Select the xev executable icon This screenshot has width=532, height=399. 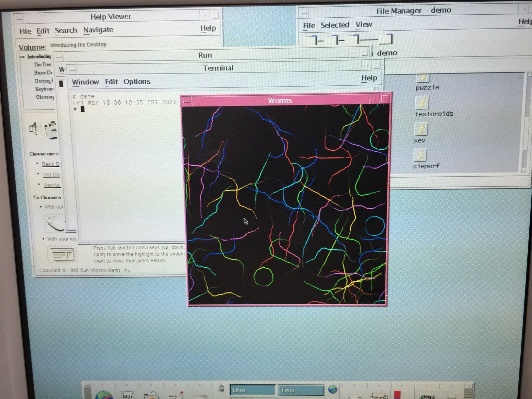(421, 129)
